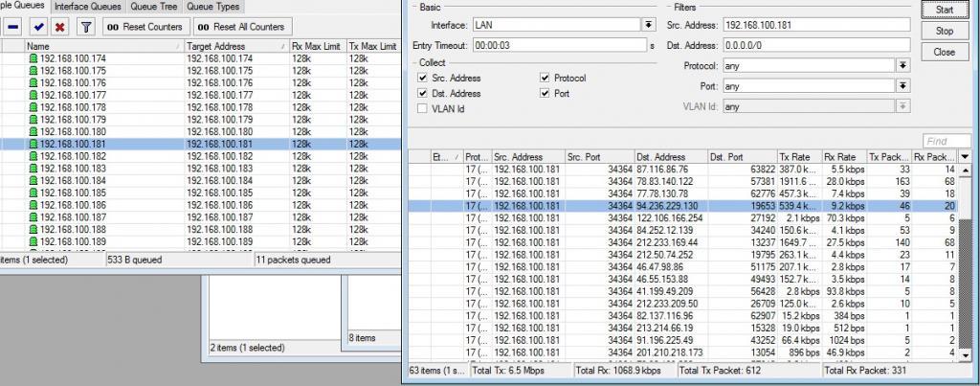Click the remove (minus) queue icon
This screenshot has width=980, height=386.
(x=13, y=27)
